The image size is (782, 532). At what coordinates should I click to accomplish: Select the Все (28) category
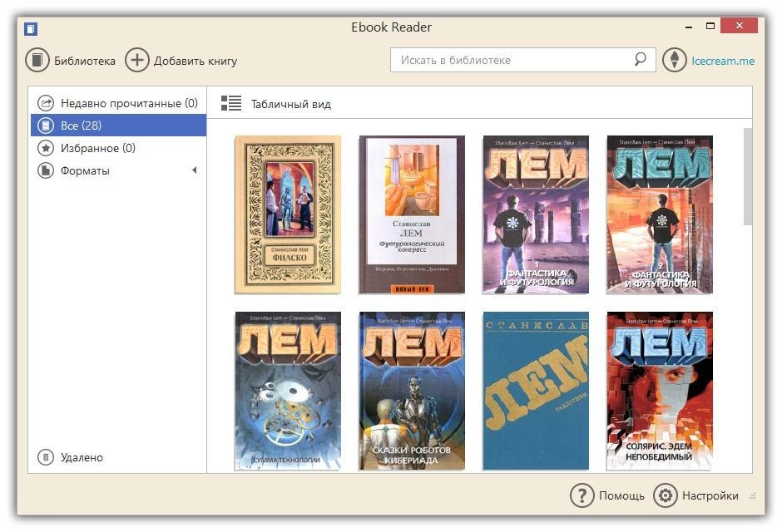118,125
